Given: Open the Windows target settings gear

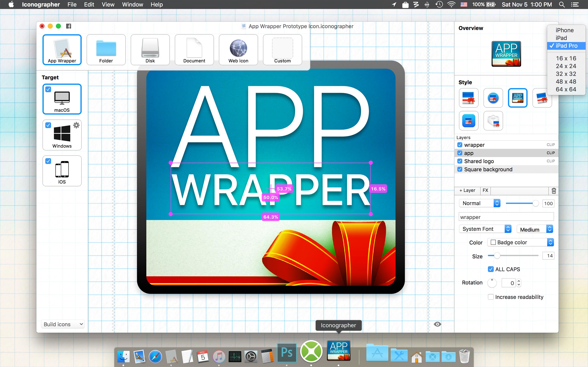Looking at the screenshot, I should pyautogui.click(x=76, y=125).
